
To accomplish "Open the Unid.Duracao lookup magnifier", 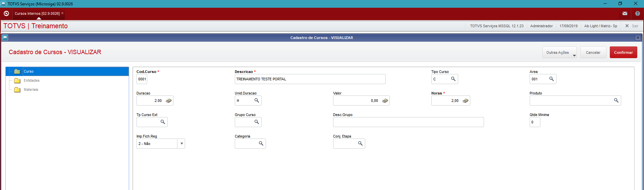I will pyautogui.click(x=257, y=101).
